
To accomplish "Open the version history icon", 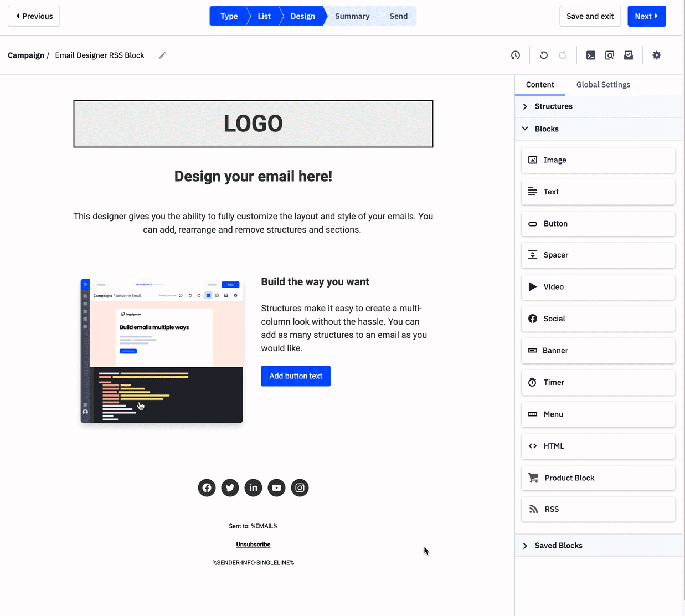I will [515, 55].
